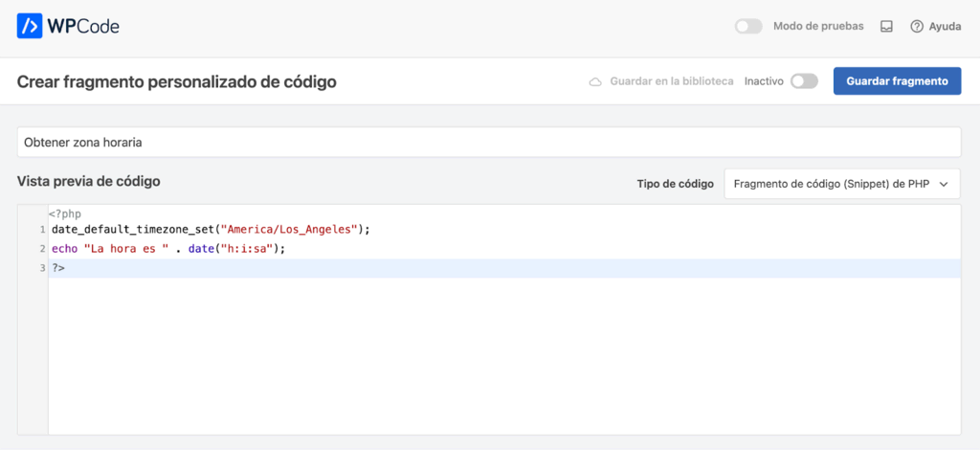
Task: Click line number 2 in the gutter
Action: 42,249
